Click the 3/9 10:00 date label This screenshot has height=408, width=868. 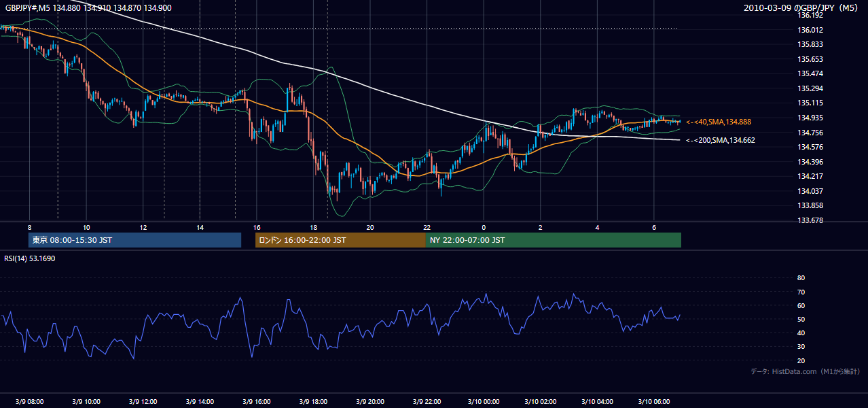[86, 402]
